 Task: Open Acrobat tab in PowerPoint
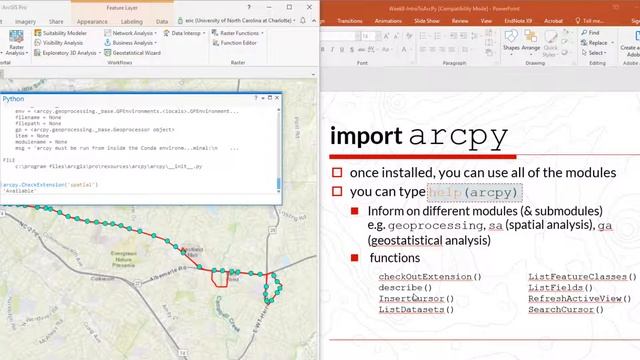(553, 21)
